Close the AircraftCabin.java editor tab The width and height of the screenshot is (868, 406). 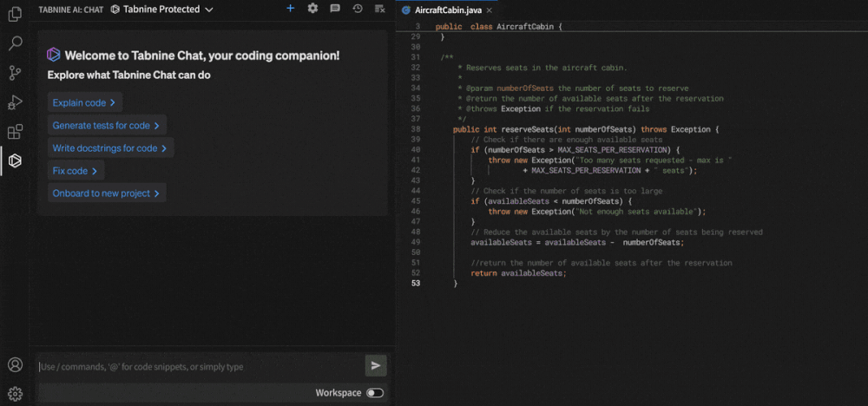[490, 10]
